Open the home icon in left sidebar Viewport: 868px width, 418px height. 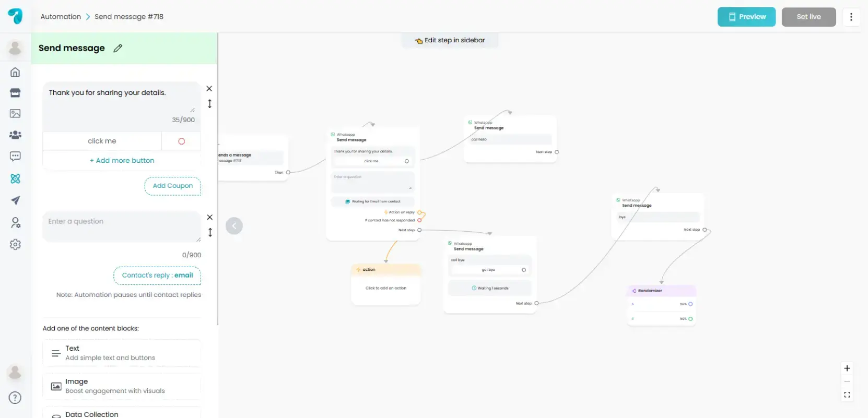(15, 72)
